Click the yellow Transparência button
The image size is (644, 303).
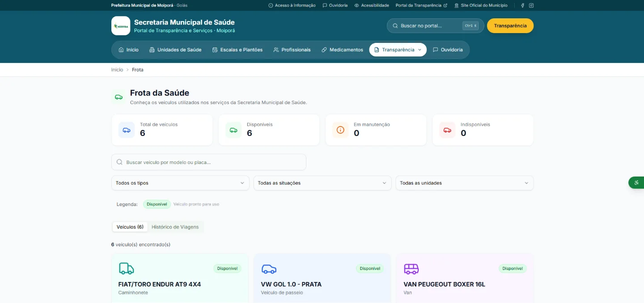510,26
